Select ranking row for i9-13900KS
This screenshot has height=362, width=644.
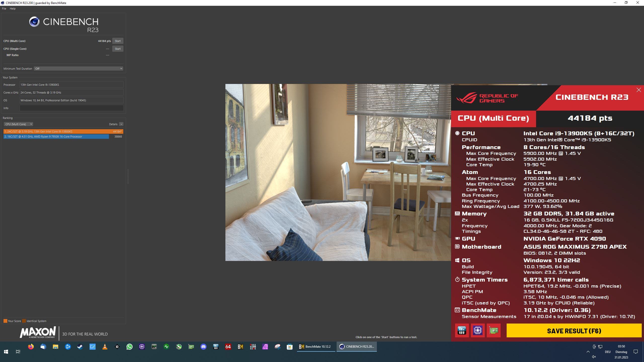63,131
